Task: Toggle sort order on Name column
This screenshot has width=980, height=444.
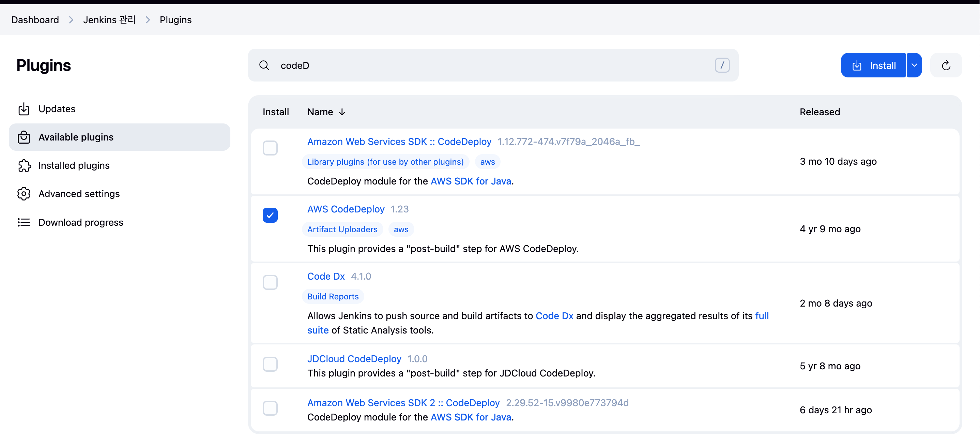Action: coord(326,112)
